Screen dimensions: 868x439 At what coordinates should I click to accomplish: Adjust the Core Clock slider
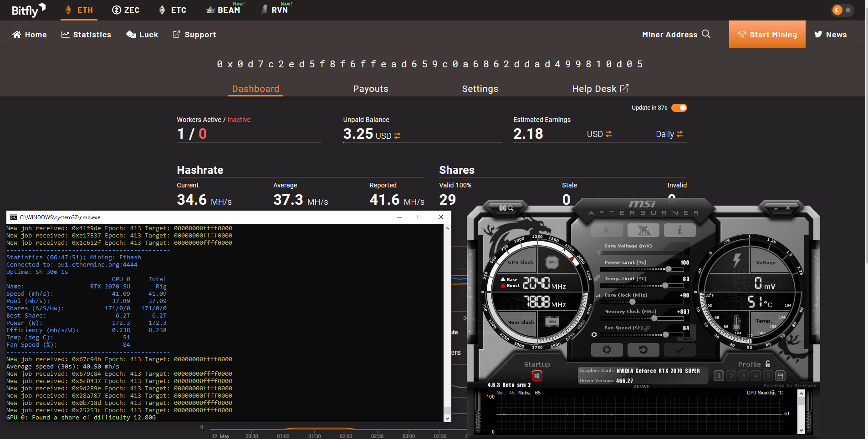(x=642, y=302)
